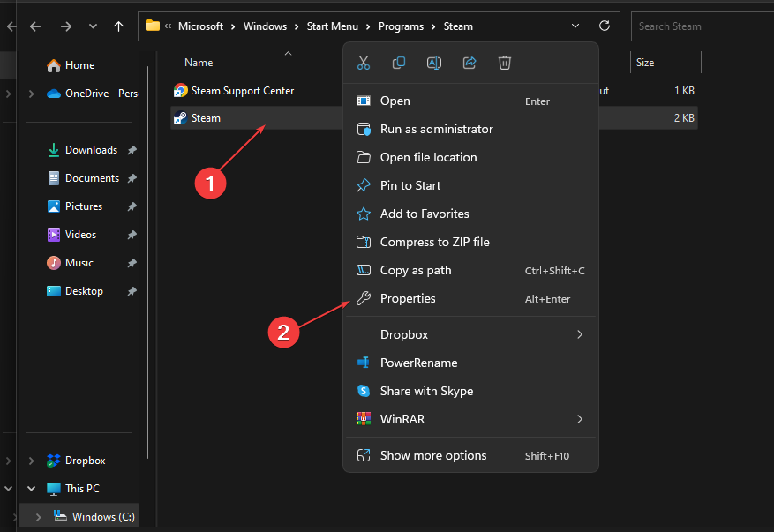Click the Start Menu breadcrumb segment
This screenshot has width=774, height=532.
pyautogui.click(x=332, y=26)
